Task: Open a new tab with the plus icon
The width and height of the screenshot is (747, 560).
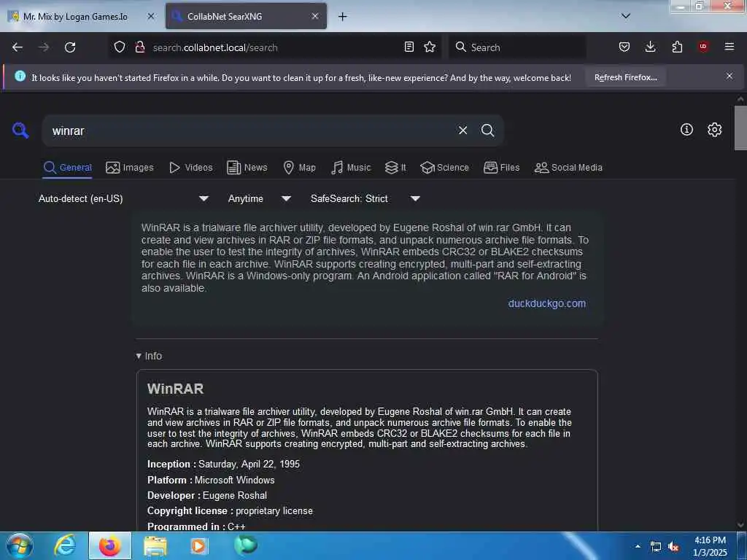Action: 342,17
